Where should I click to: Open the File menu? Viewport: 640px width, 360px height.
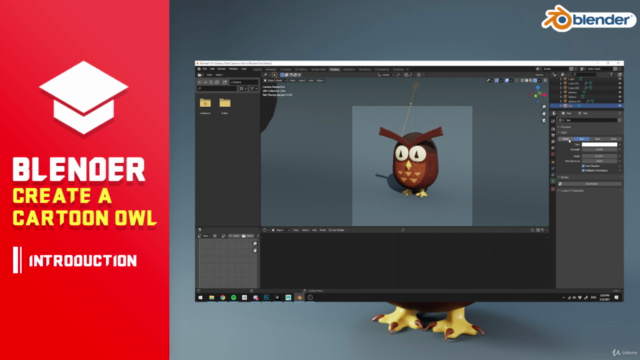204,69
